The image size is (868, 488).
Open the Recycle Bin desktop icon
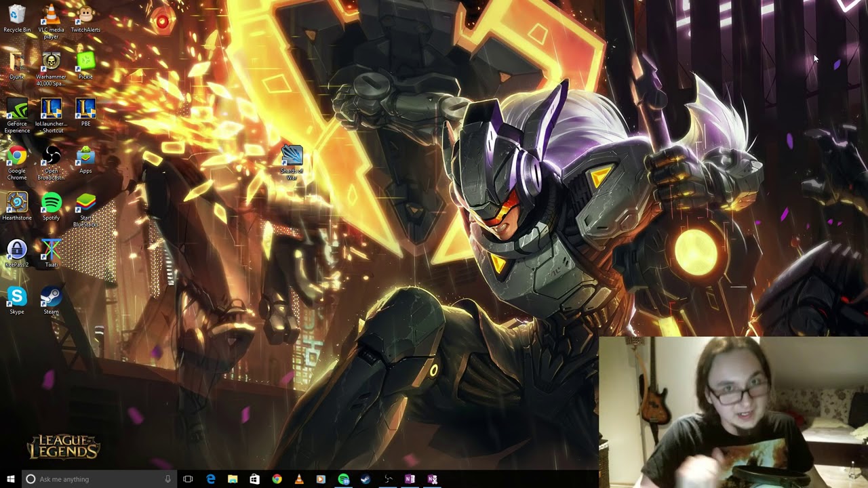pos(17,18)
